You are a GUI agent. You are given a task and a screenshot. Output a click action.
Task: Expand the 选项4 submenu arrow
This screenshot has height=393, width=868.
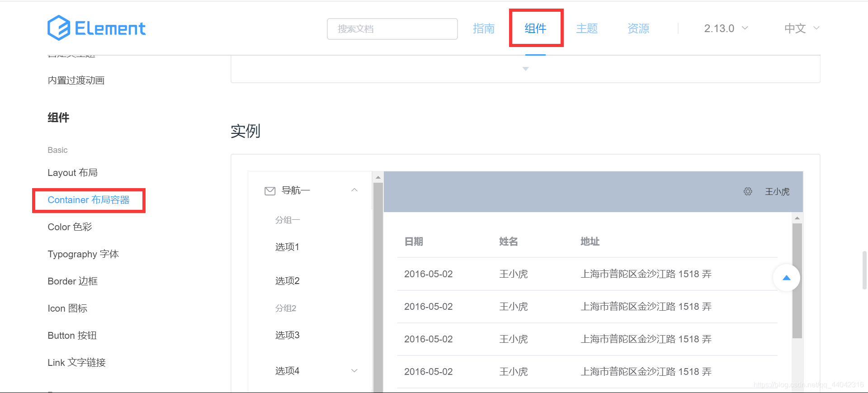pyautogui.click(x=354, y=371)
